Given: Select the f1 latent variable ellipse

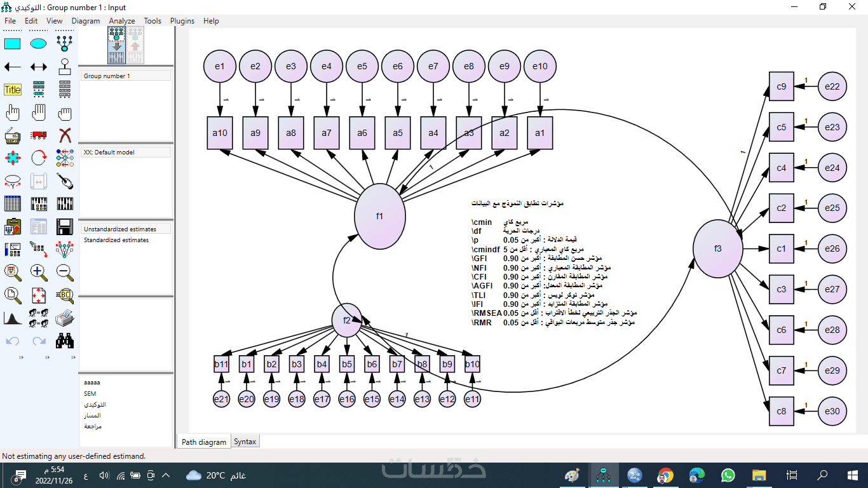Looking at the screenshot, I should 380,216.
